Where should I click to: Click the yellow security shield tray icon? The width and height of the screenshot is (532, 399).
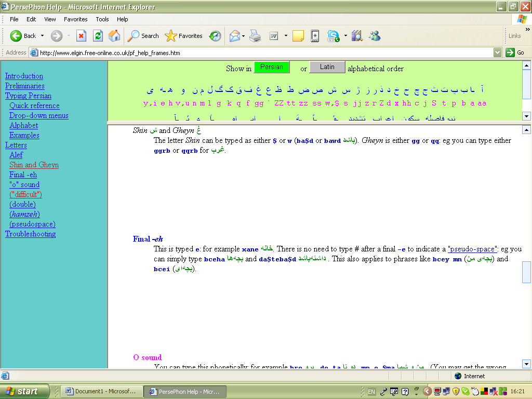click(x=456, y=391)
